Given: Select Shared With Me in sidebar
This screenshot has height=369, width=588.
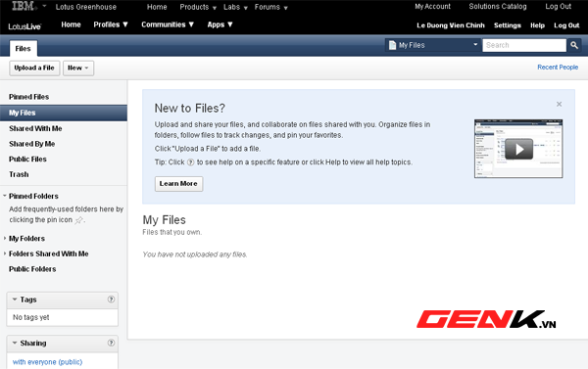Looking at the screenshot, I should [x=35, y=128].
